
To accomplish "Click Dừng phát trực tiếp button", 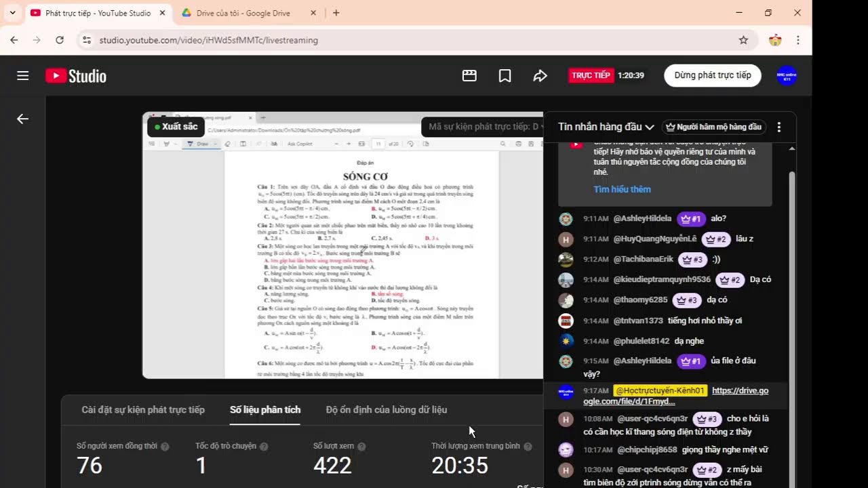I will tap(713, 75).
